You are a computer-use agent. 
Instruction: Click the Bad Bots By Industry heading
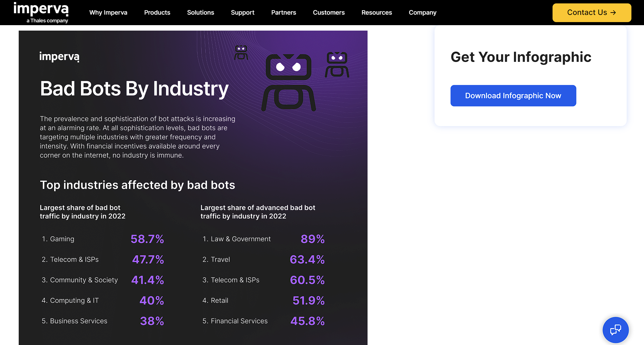click(134, 89)
